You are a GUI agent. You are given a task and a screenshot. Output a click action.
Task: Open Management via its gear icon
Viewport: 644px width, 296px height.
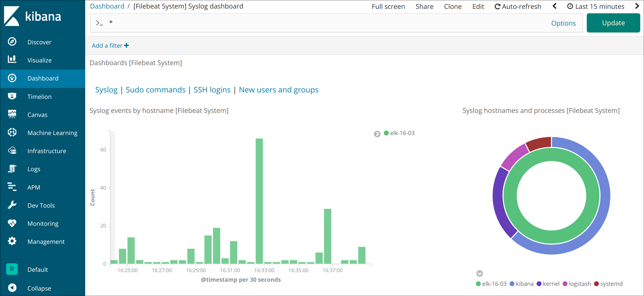[x=12, y=241]
